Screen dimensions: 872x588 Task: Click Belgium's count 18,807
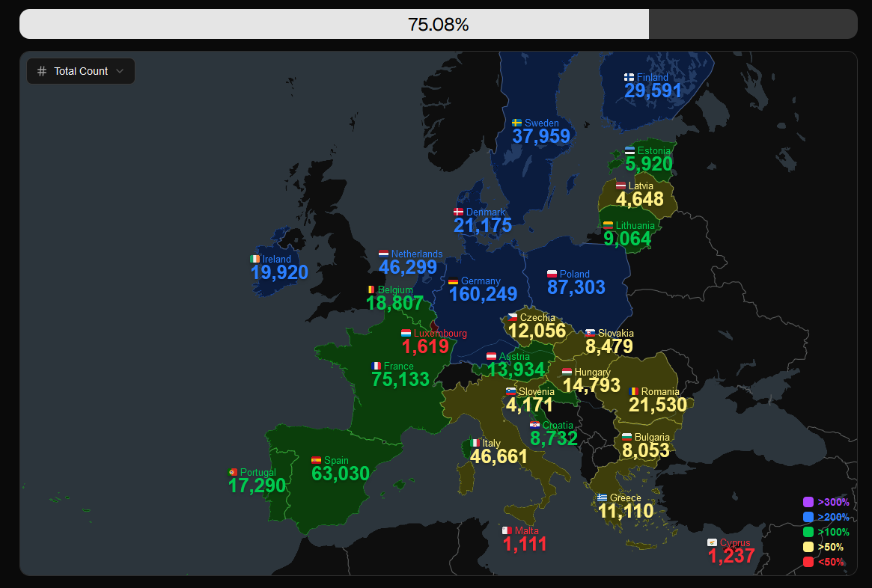[x=395, y=303]
